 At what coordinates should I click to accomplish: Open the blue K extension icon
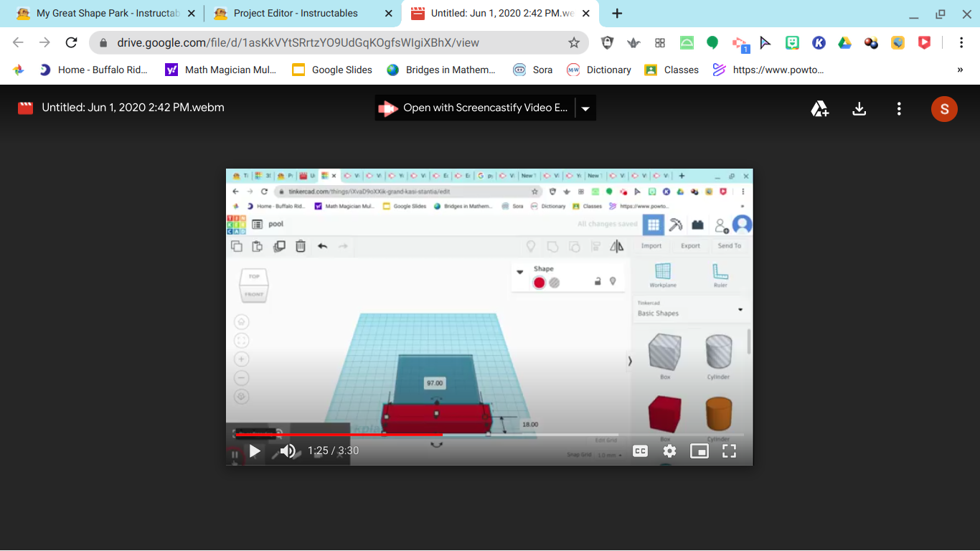(x=819, y=42)
